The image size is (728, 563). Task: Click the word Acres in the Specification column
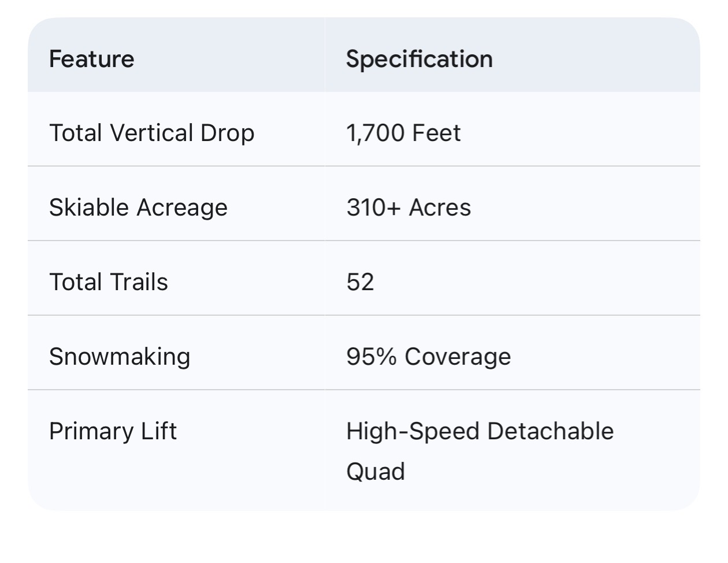(440, 208)
